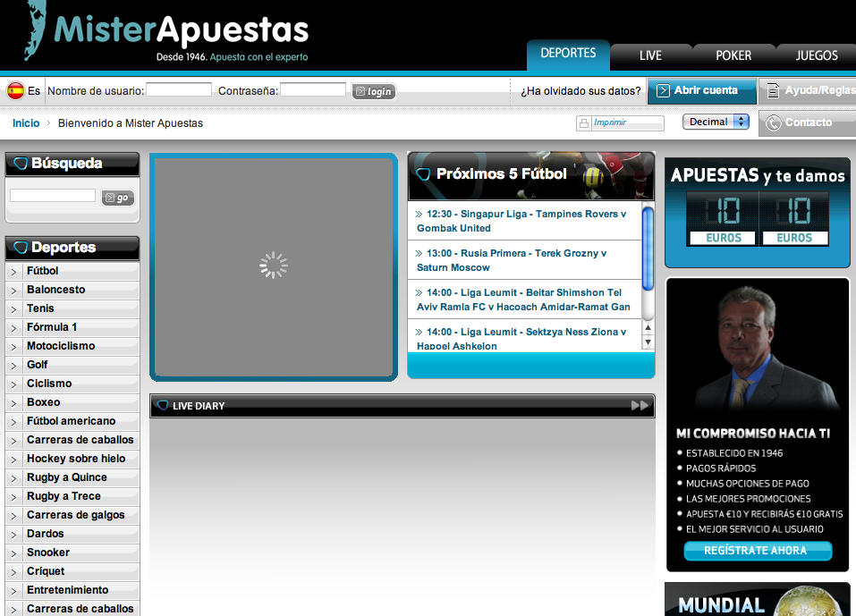Click the REGÍSTRATE AHORA button
Viewport: 856px width, 616px height.
click(x=758, y=551)
